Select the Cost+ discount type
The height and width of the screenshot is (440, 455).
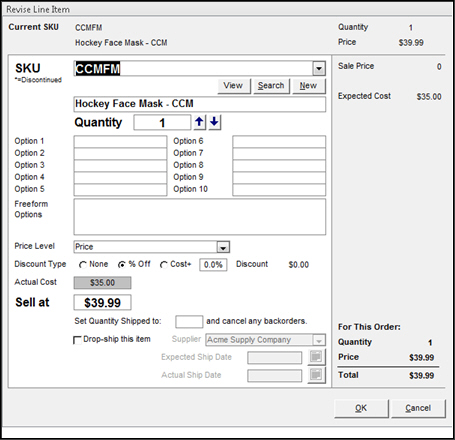pos(163,265)
